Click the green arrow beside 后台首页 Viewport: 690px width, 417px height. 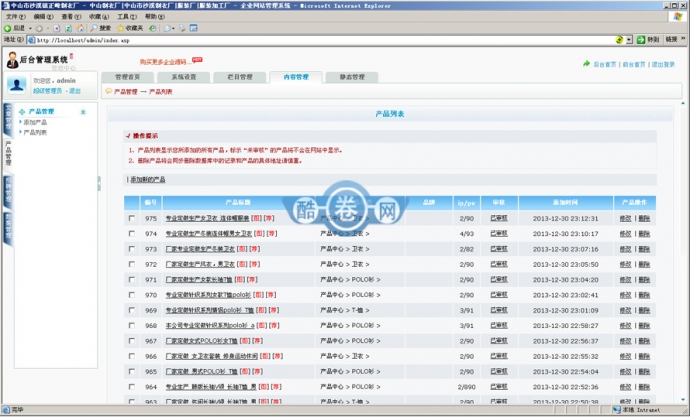pos(586,64)
